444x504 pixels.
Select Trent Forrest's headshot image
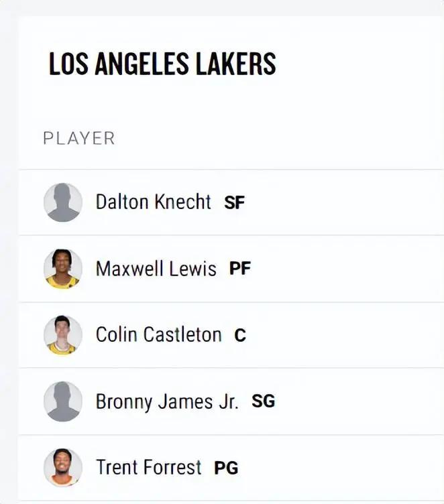tap(63, 467)
